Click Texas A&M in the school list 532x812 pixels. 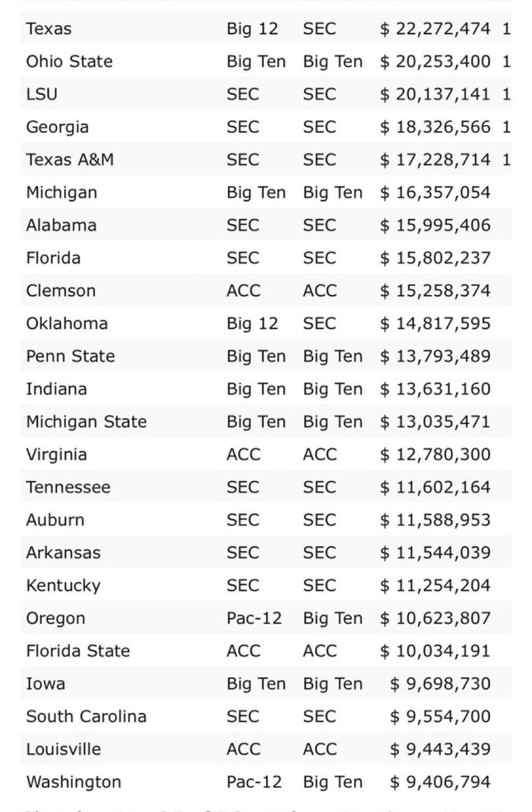coord(70,160)
